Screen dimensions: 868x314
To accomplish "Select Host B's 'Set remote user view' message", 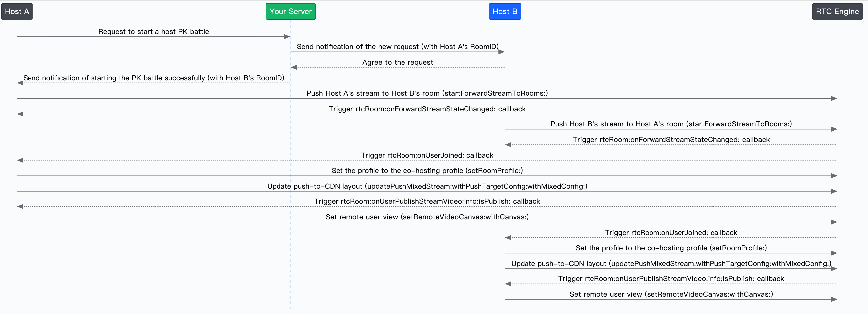I will (671, 294).
